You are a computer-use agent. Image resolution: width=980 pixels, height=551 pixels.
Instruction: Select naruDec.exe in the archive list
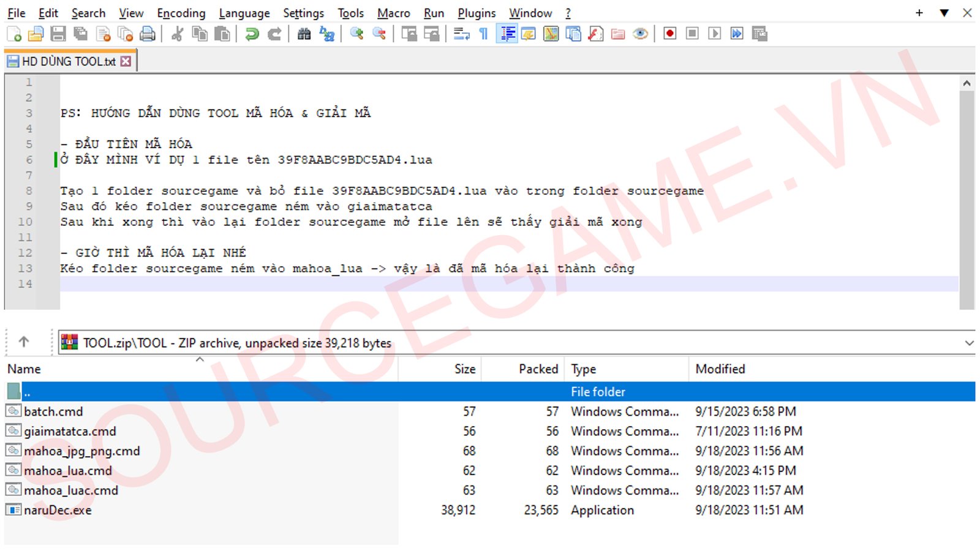click(58, 510)
